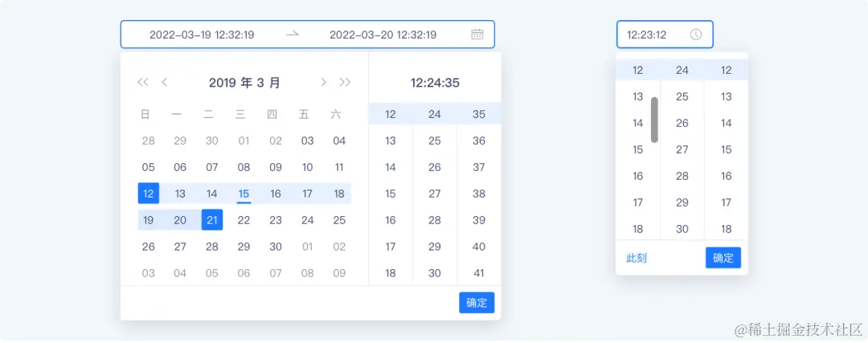
Task: Choose calendar date 23
Action: (x=276, y=220)
